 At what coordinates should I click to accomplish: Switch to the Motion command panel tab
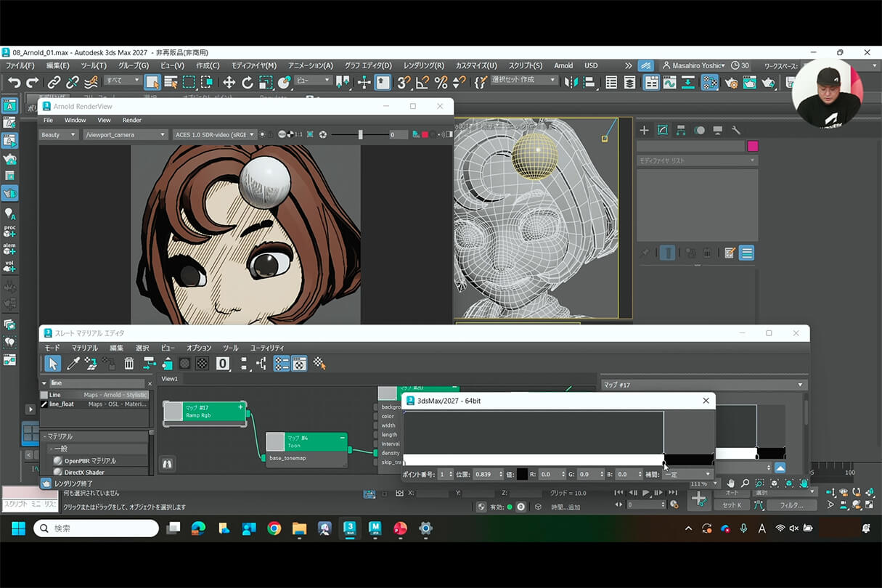click(699, 131)
